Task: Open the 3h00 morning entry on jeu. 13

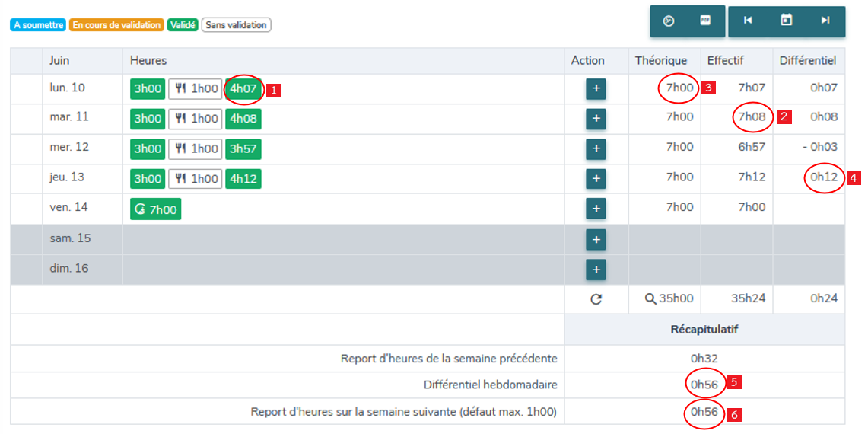Action: point(148,179)
